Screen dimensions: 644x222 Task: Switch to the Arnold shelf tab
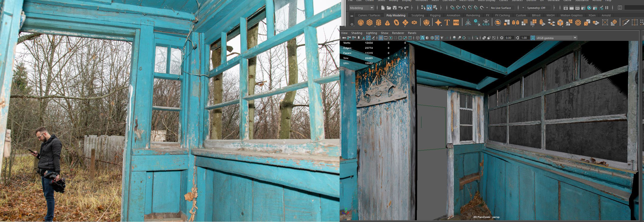click(606, 15)
